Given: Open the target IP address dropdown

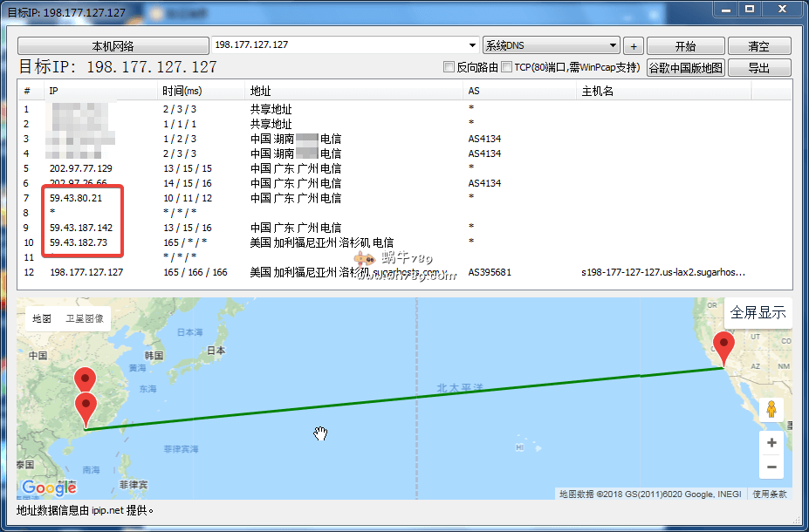Looking at the screenshot, I should coord(471,44).
